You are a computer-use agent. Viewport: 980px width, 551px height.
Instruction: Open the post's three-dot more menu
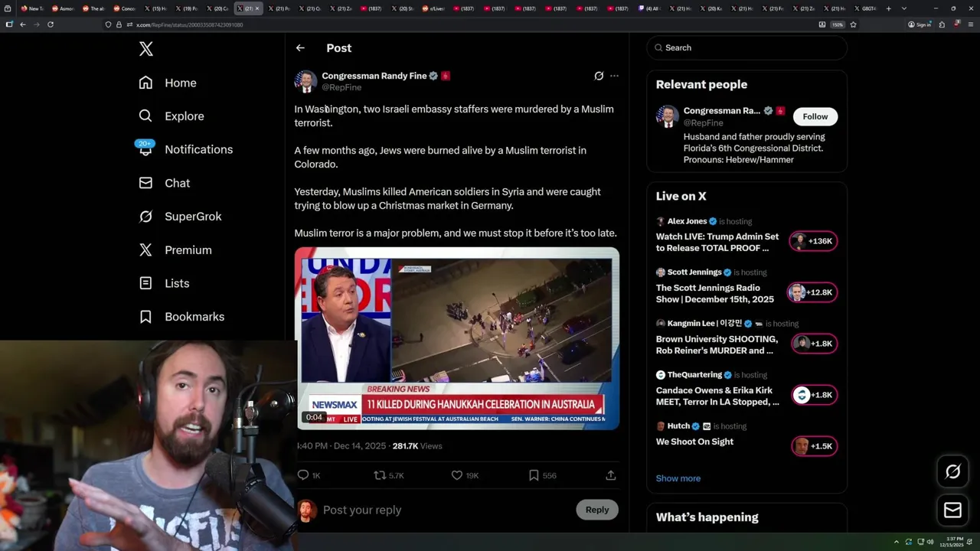point(614,76)
